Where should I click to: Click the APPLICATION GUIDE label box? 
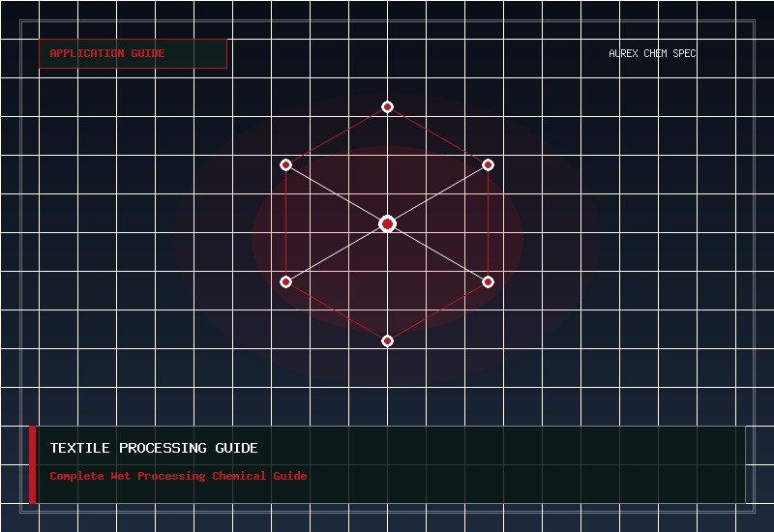click(x=133, y=53)
